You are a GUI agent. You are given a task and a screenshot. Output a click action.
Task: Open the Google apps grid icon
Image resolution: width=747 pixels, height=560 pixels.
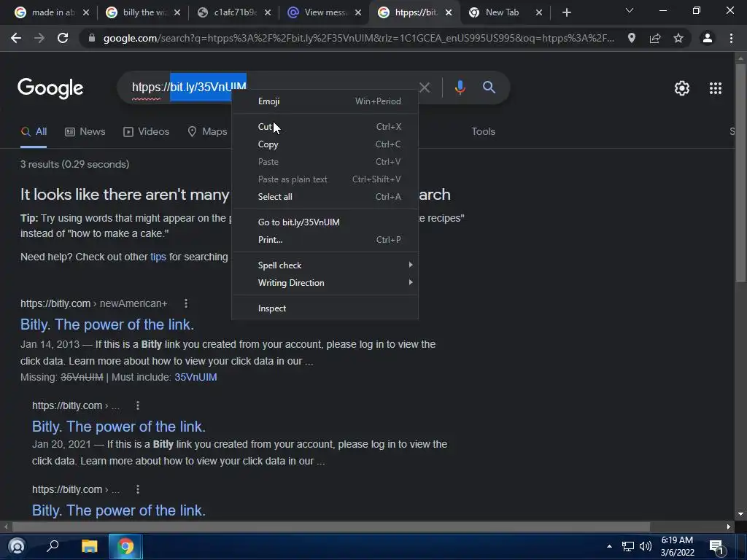(716, 88)
